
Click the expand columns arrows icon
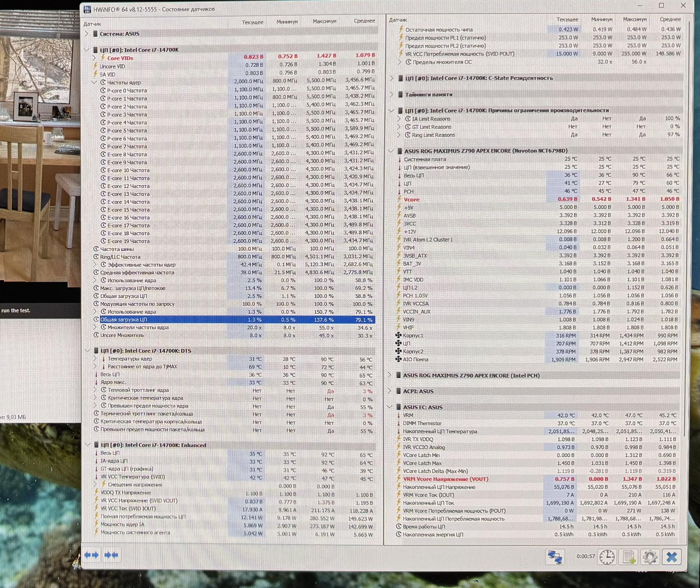[x=91, y=555]
